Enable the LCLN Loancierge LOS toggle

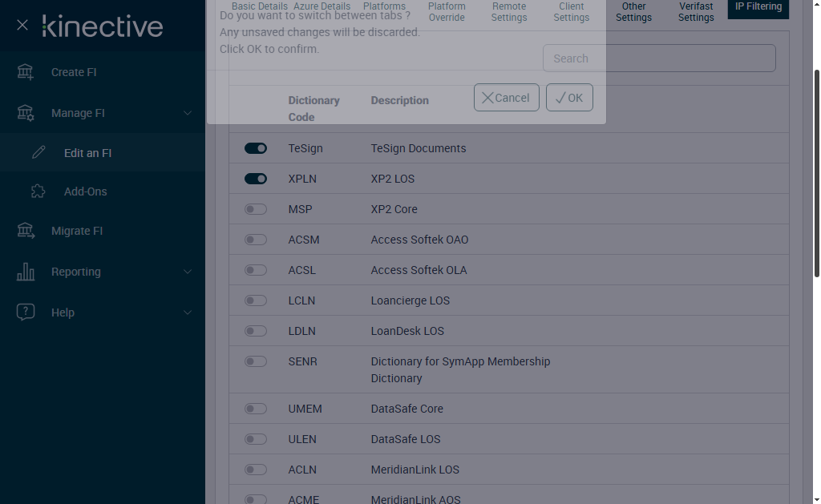(x=256, y=300)
